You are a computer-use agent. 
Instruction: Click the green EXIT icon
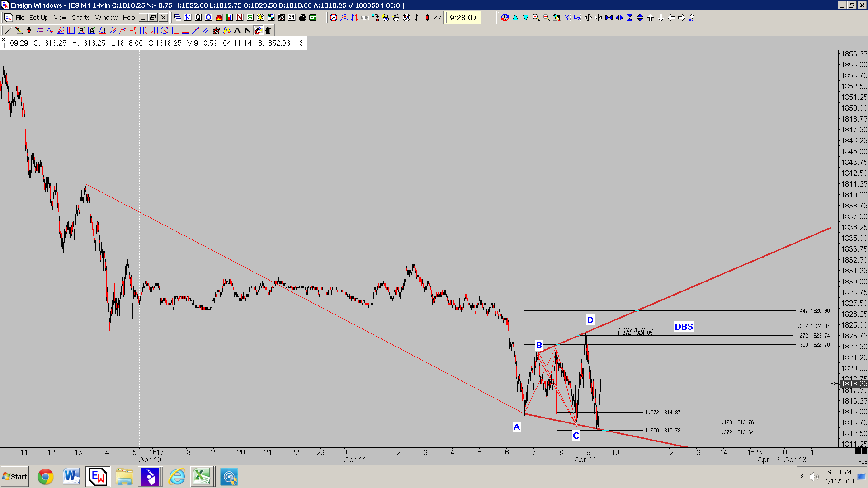coord(313,18)
